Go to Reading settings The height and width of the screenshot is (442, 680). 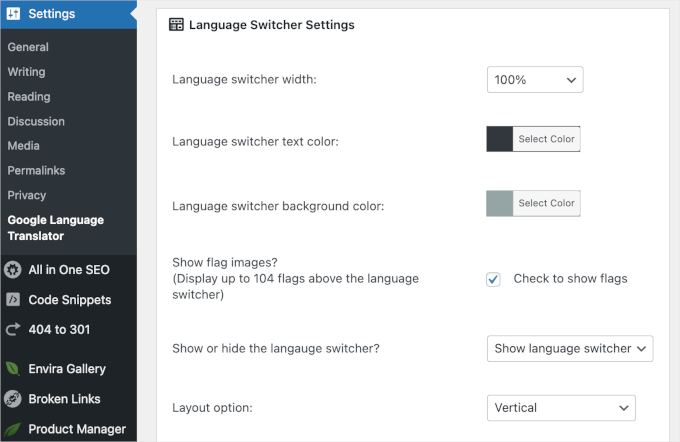pyautogui.click(x=29, y=96)
